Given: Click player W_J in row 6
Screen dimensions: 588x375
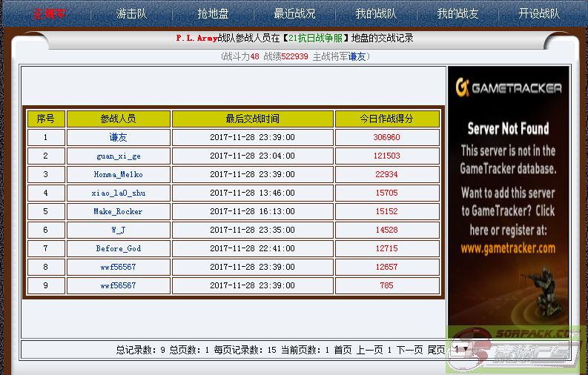Looking at the screenshot, I should [119, 230].
